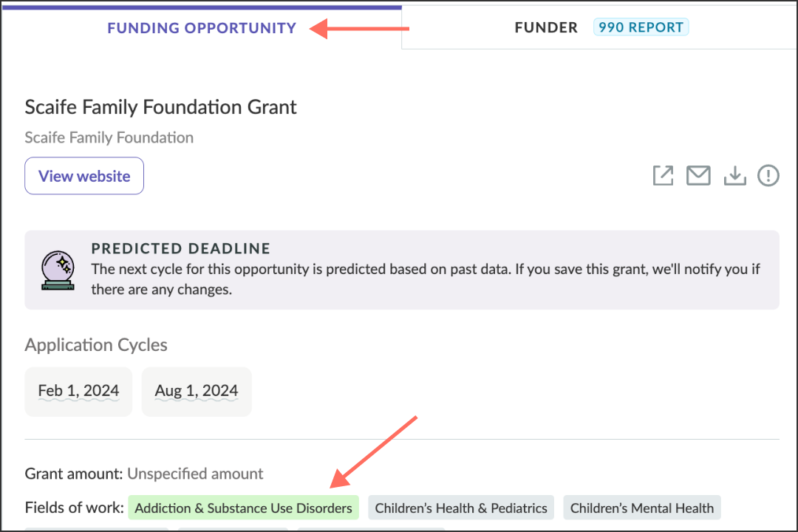Viewport: 798px width, 532px height.
Task: Click the circled exclamation mark icon
Action: click(x=768, y=175)
